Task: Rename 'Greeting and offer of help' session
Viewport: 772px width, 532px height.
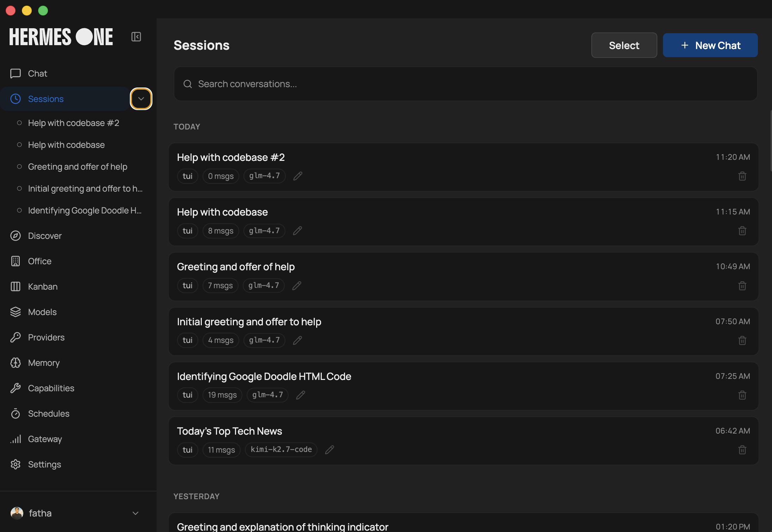Action: click(297, 285)
